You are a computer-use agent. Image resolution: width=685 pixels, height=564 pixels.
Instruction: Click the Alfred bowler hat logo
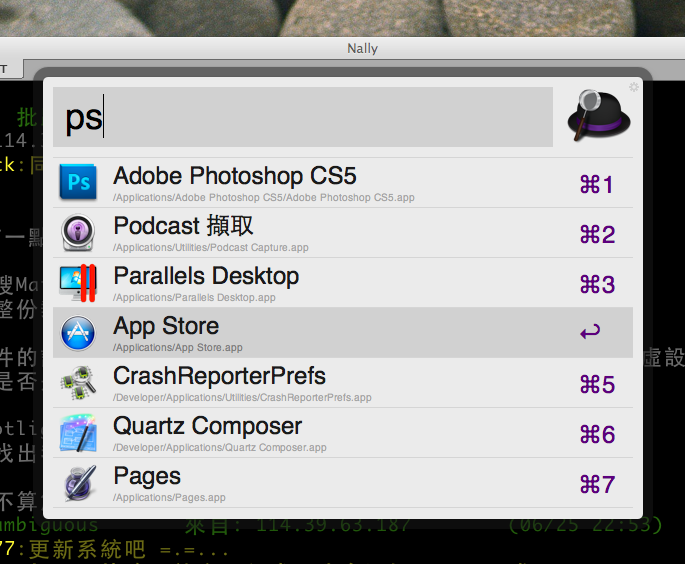point(598,116)
